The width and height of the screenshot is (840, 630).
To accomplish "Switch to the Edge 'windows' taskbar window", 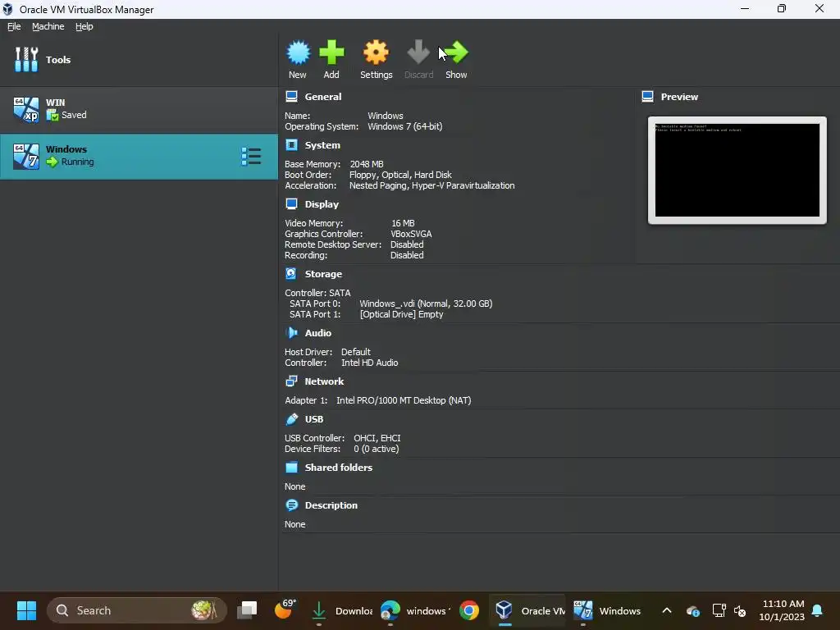I will pyautogui.click(x=416, y=610).
